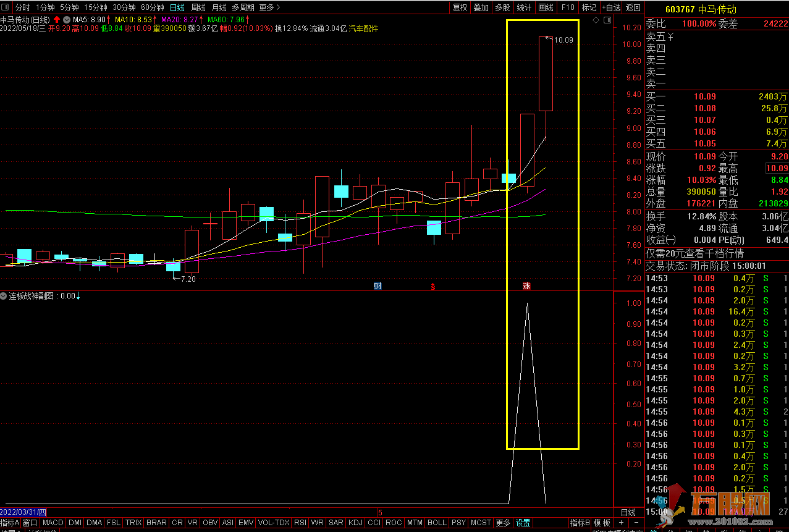
Task: Select the ROC indicator tab
Action: pos(394,523)
